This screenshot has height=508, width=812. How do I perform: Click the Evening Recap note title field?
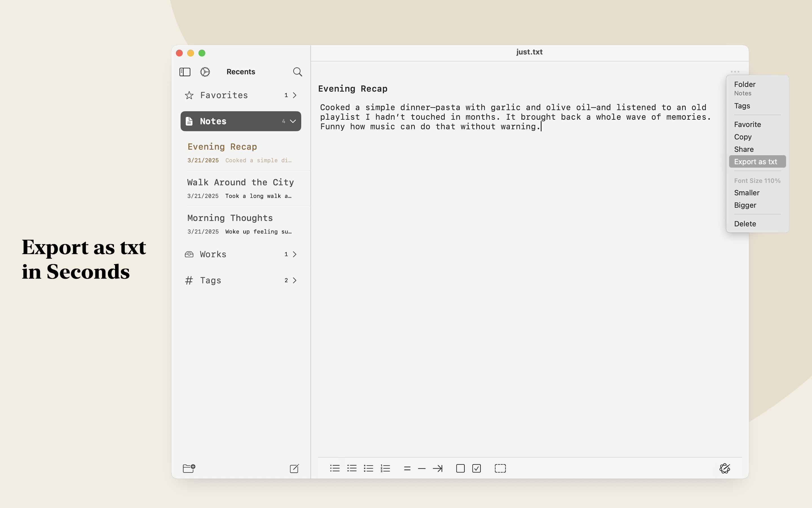[x=353, y=89]
